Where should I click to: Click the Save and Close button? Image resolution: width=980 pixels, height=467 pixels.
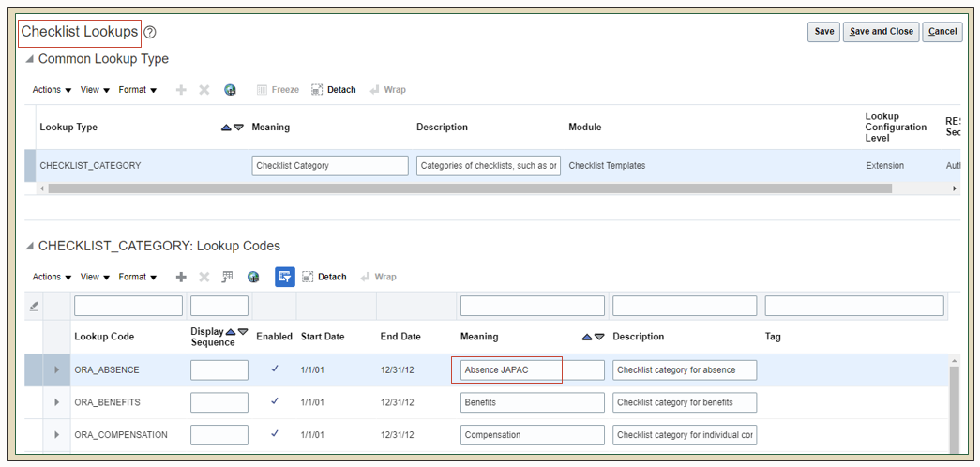coord(881,32)
